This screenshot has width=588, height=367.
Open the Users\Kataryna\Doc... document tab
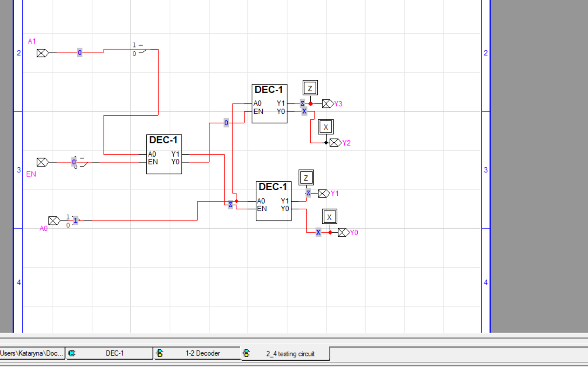(x=32, y=353)
